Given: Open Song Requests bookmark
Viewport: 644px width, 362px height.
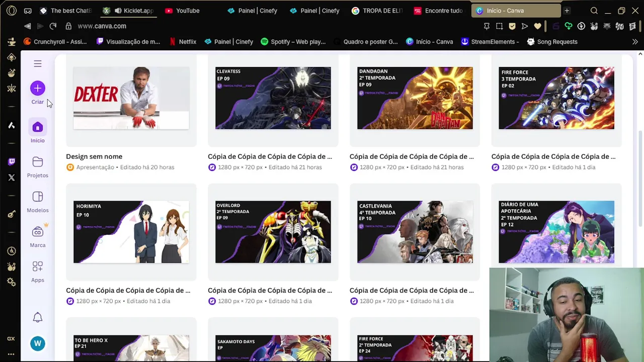Looking at the screenshot, I should pyautogui.click(x=552, y=42).
